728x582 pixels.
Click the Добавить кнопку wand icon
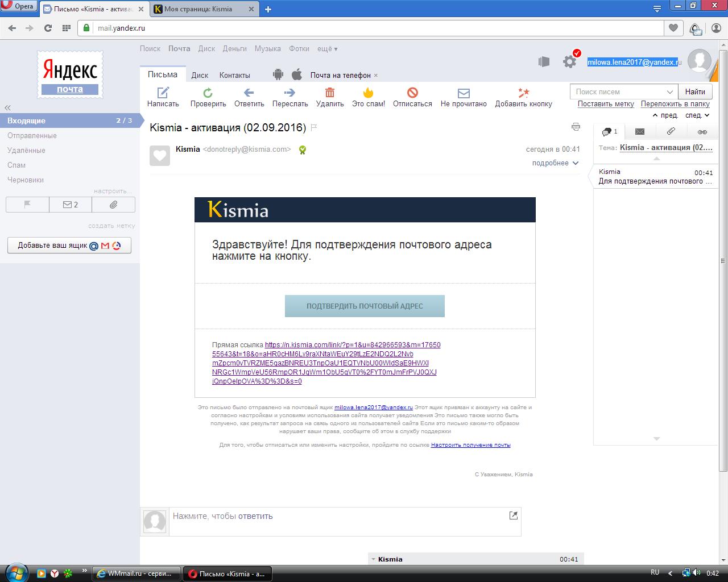[524, 93]
